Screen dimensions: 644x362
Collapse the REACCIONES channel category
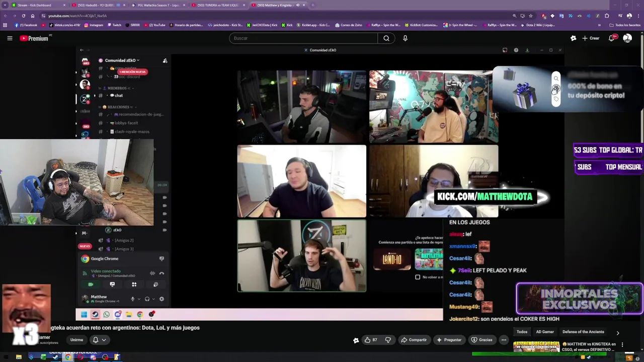coord(117,107)
